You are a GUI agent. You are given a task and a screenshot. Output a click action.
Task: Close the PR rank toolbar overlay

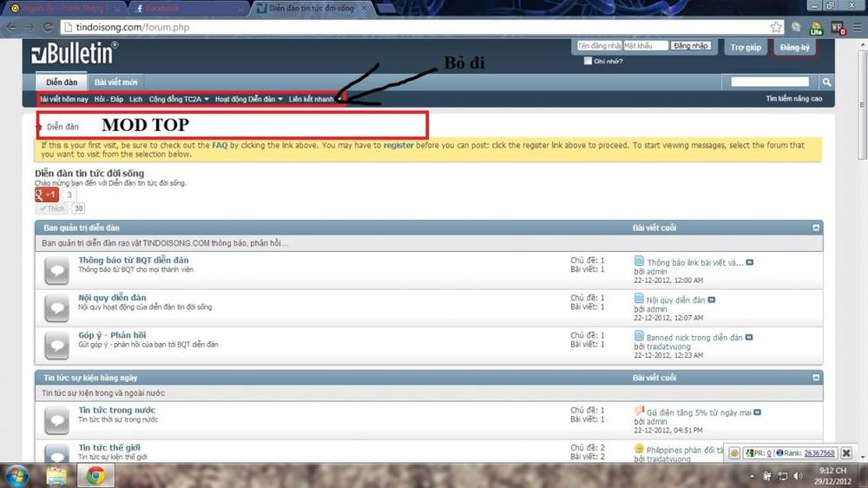(x=845, y=453)
